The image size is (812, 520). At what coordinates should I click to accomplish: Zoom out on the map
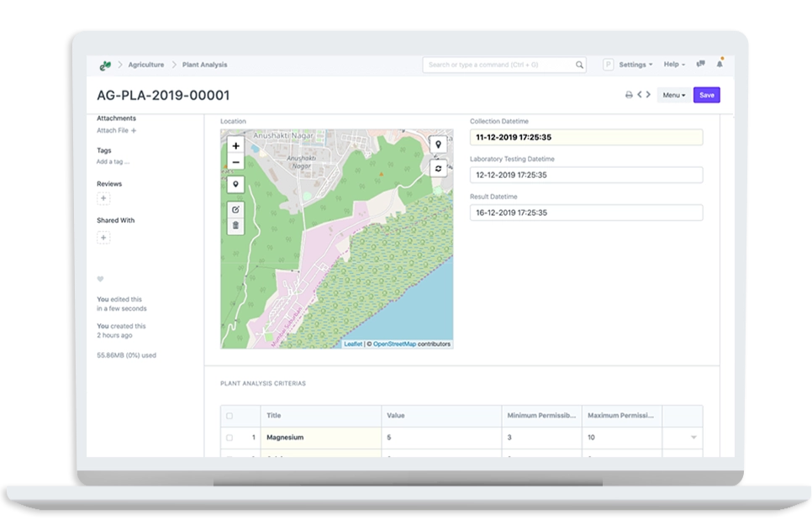(x=235, y=162)
